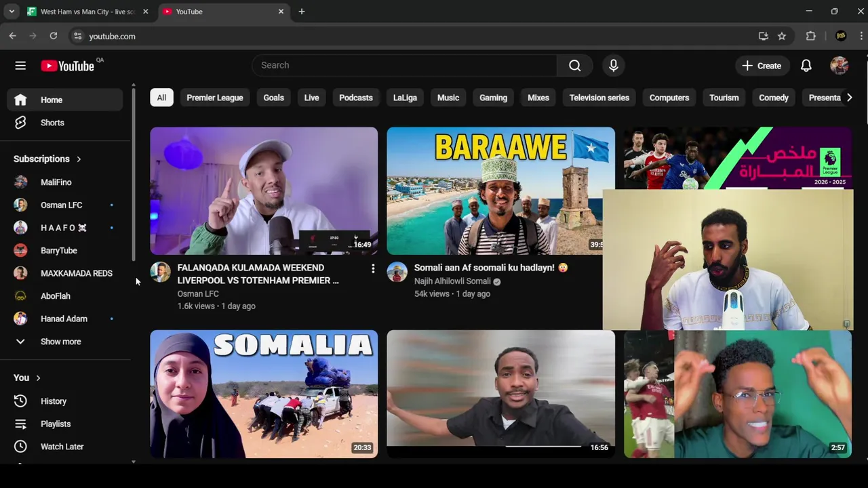Open the notifications bell

point(806,66)
